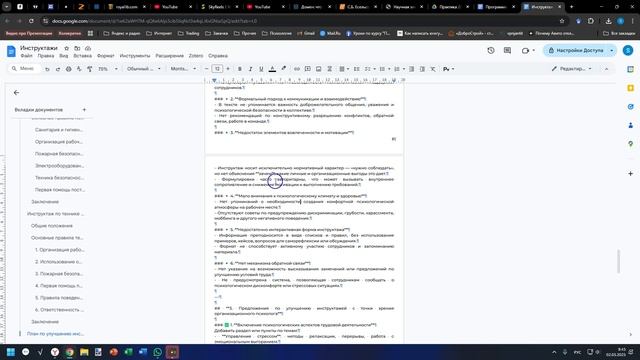Open the 'Файл' menu
The image size is (640, 360).
click(x=26, y=56)
